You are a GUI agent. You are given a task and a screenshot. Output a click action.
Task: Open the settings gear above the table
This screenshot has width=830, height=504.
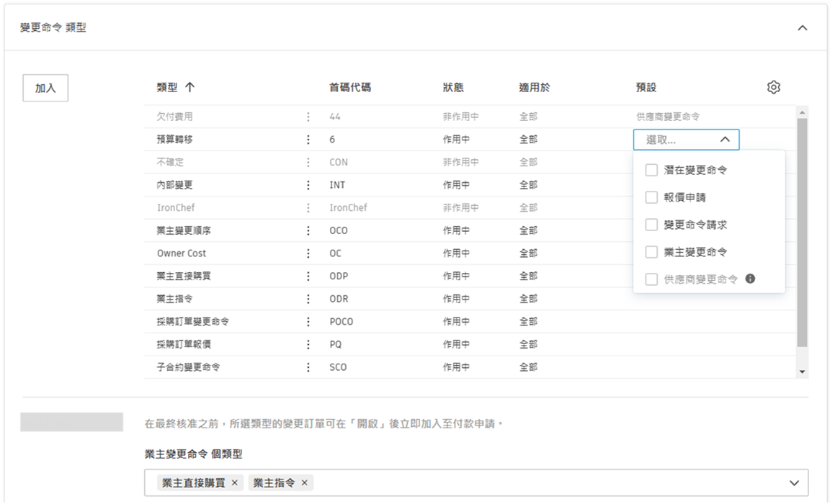coord(773,86)
